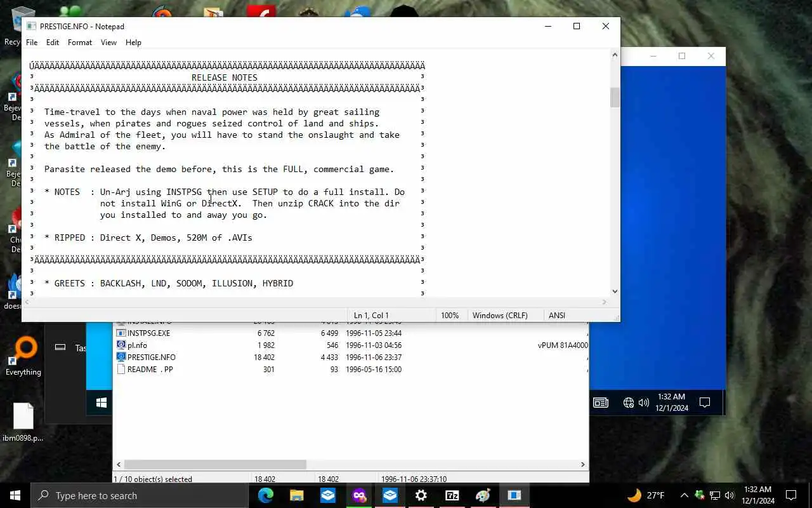The width and height of the screenshot is (812, 508).
Task: Open the File menu in Notepad
Action: click(32, 43)
